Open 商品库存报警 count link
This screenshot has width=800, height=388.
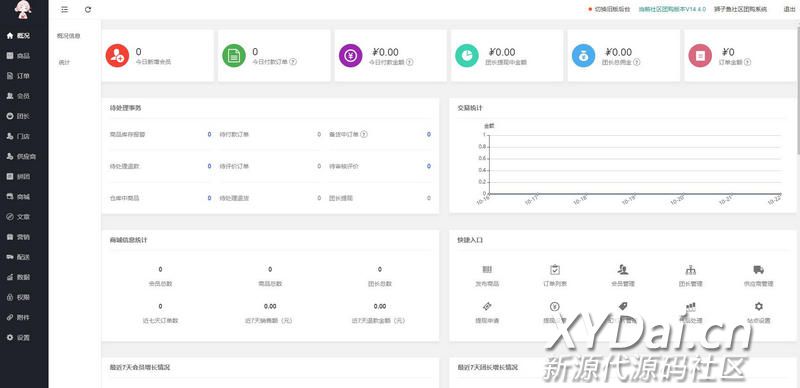coord(209,134)
